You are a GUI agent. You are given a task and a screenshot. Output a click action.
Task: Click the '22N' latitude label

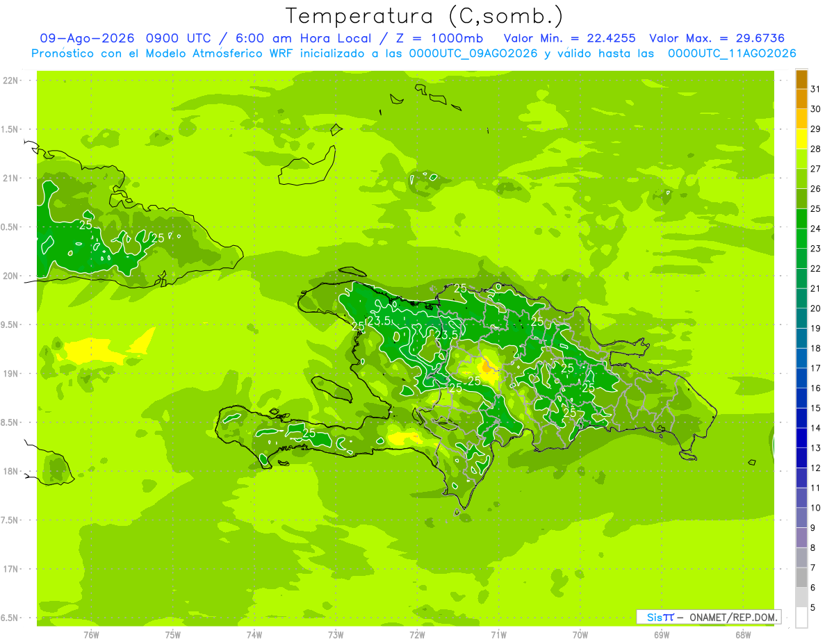coord(10,81)
